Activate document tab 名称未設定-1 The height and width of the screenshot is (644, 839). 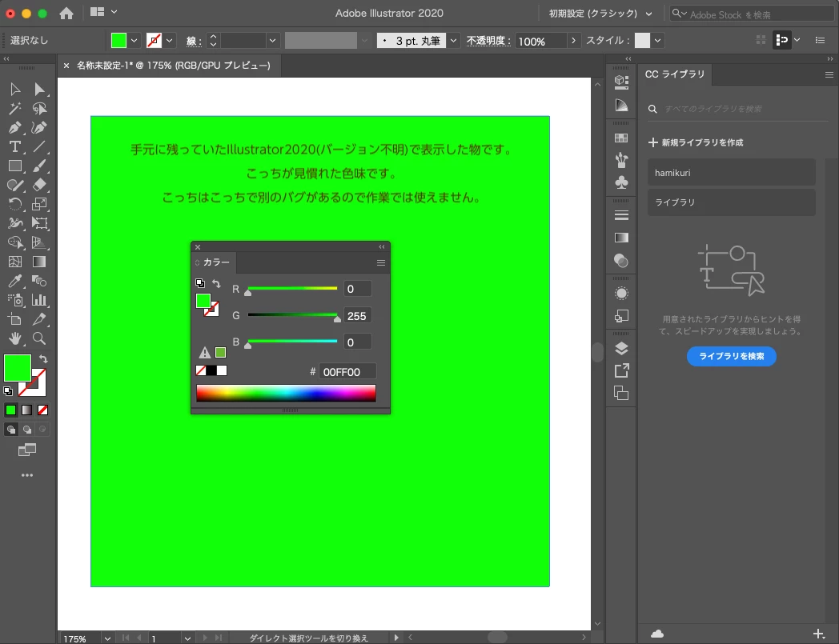point(174,66)
